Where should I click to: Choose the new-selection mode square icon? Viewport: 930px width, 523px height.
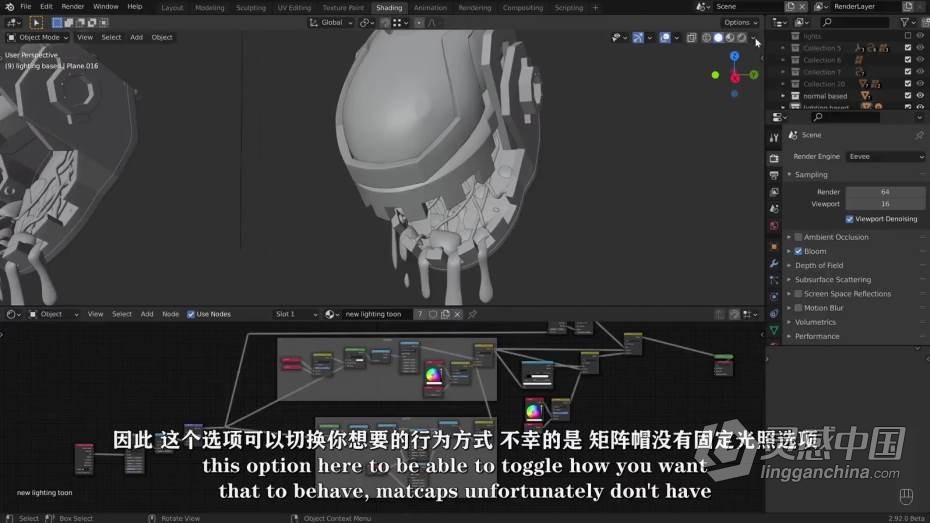pos(57,23)
